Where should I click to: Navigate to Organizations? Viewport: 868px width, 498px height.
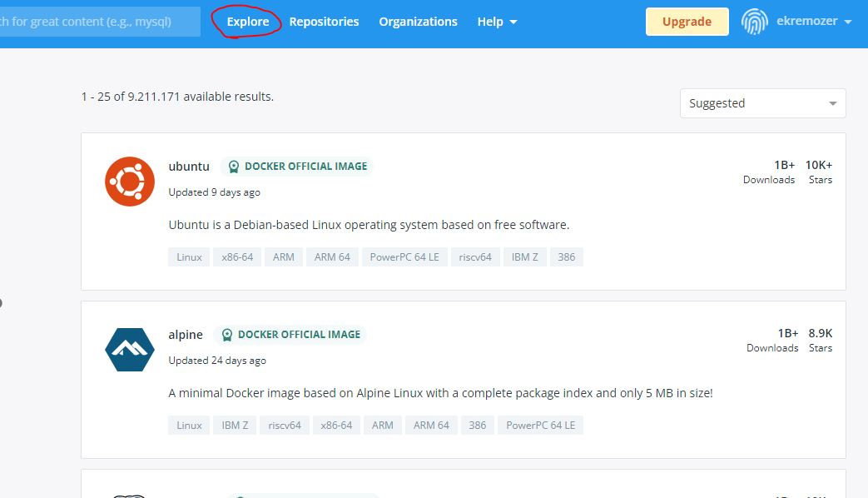pyautogui.click(x=418, y=22)
